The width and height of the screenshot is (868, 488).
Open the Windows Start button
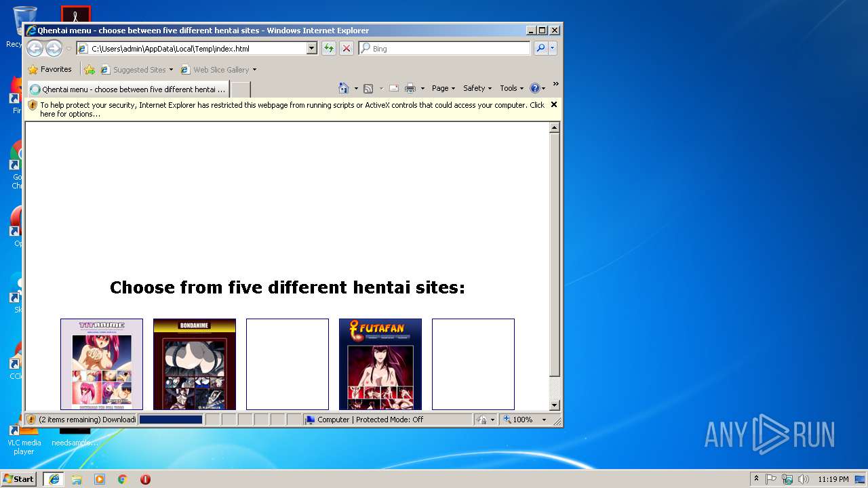(x=19, y=479)
